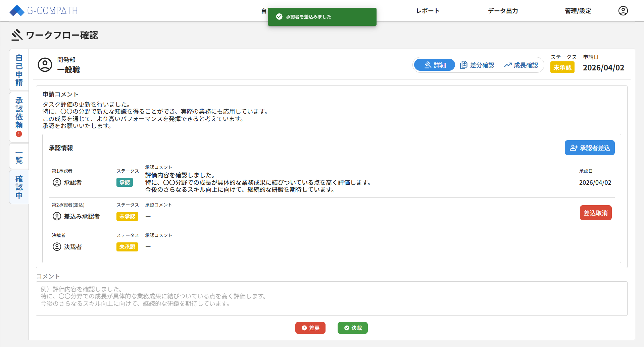Switch to the 承認依頼 side tab
Viewport: 644px width, 347px height.
(19, 117)
